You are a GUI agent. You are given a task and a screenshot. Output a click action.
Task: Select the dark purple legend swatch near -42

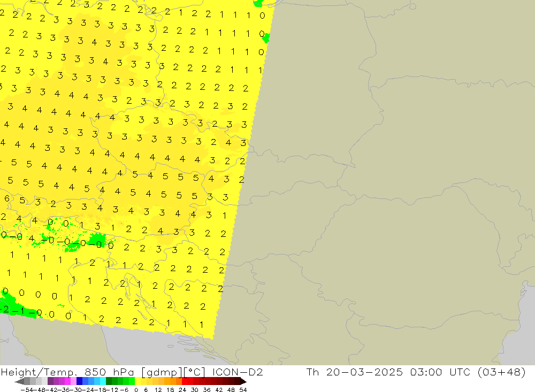tap(50, 381)
